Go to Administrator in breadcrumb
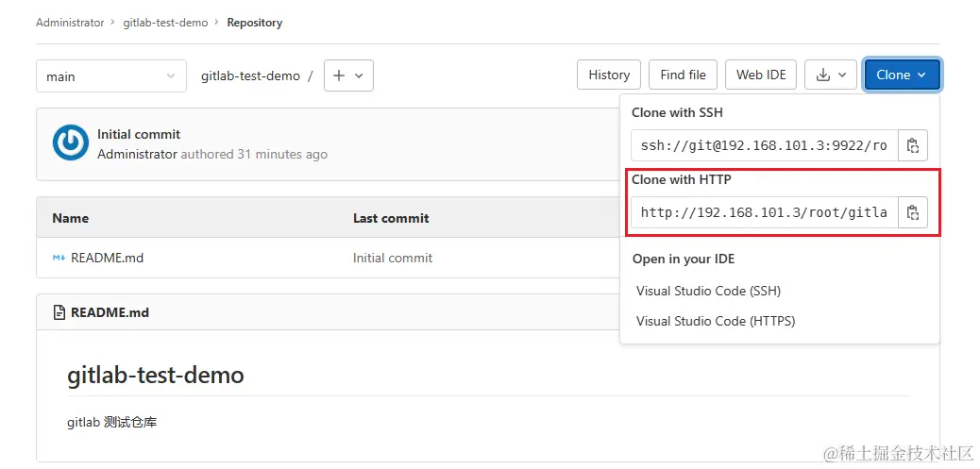This screenshot has height=469, width=980. [70, 23]
